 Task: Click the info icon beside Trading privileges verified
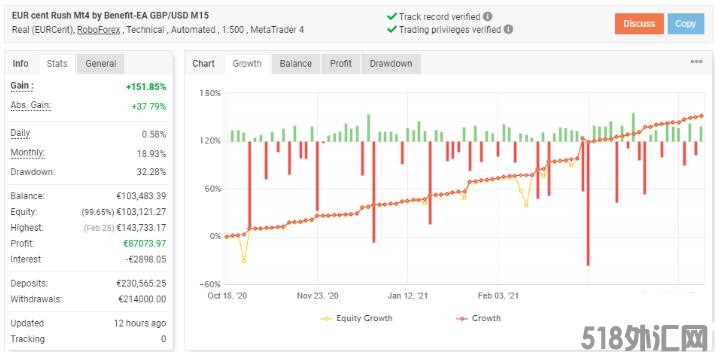pos(508,30)
